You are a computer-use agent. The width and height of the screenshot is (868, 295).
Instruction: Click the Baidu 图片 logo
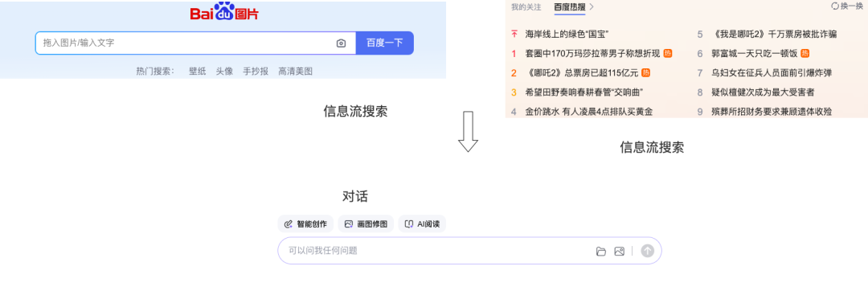pyautogui.click(x=224, y=10)
